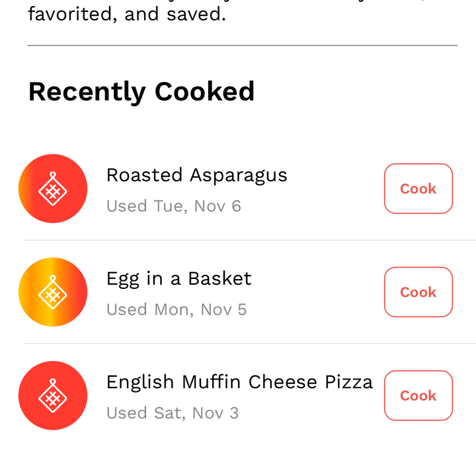Select English Muffin Cheese Pizza recipe name
Viewport: 476px width, 476px height.
click(239, 382)
